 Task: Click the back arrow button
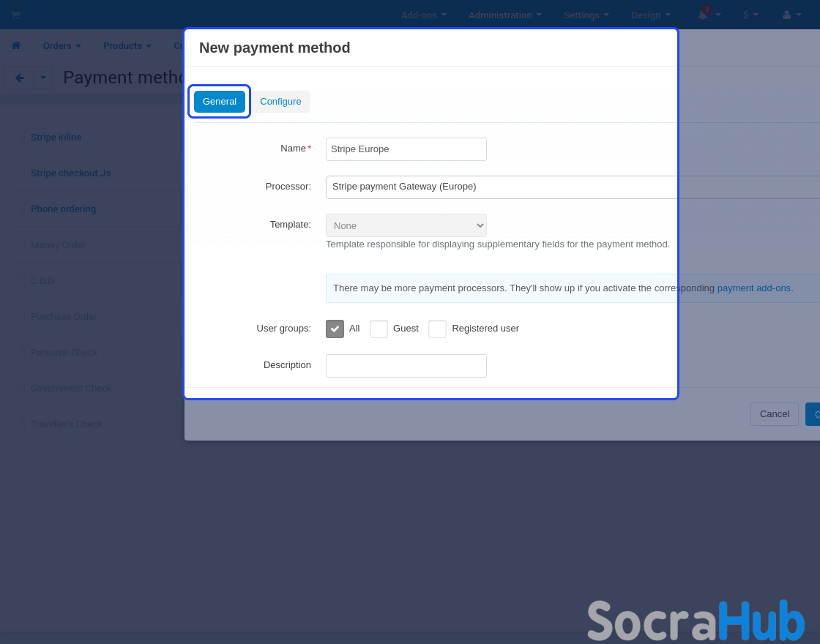coord(19,78)
